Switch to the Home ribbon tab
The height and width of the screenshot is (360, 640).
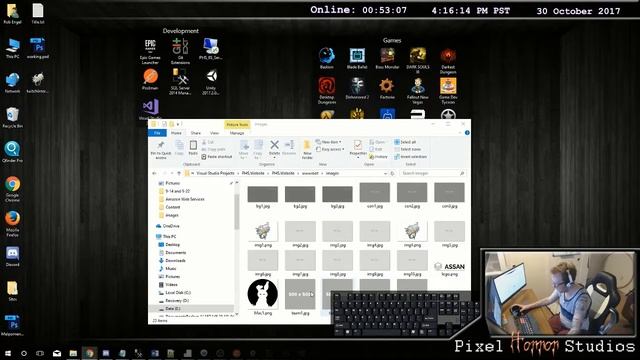(176, 133)
